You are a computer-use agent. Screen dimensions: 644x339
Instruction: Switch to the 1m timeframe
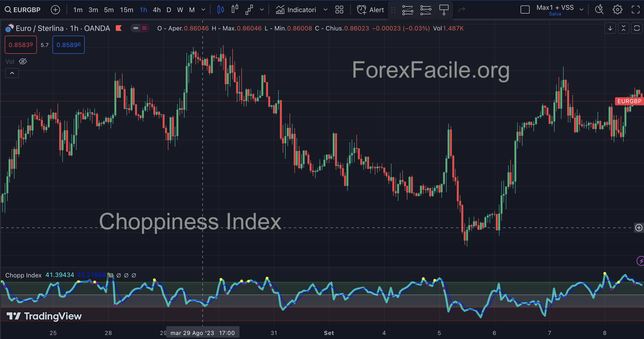[78, 10]
